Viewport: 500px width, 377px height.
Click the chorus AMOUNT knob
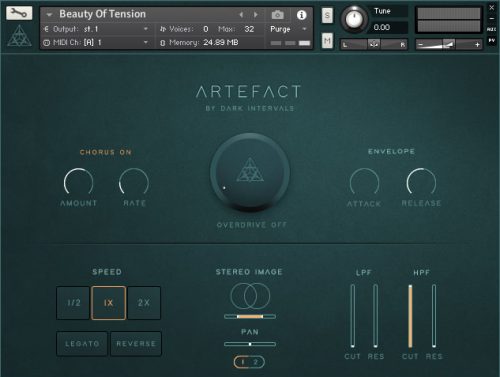pyautogui.click(x=78, y=182)
